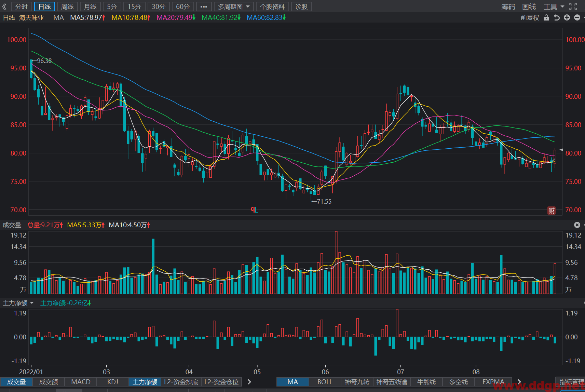Select L2-资金仓位 indicator tab
The image size is (585, 392).
click(221, 382)
